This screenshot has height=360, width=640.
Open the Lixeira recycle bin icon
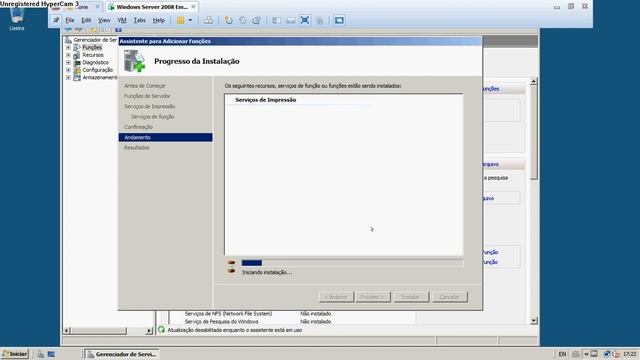point(17,18)
